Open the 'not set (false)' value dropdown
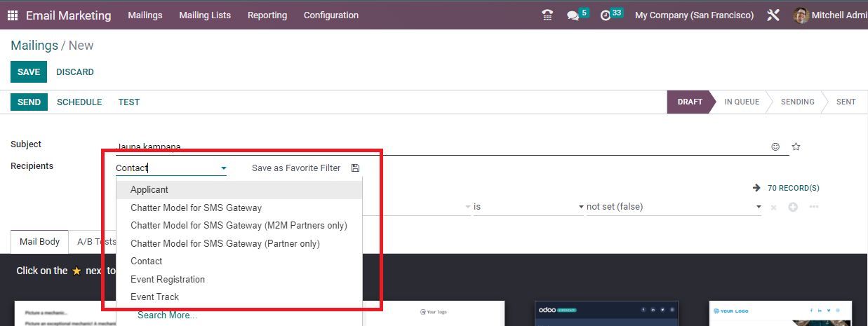 (674, 207)
